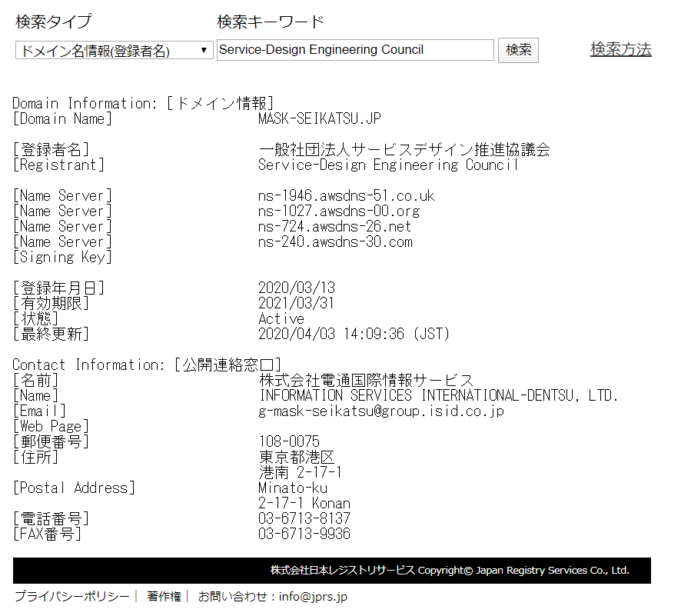Open the 著作権 footer link

(164, 596)
